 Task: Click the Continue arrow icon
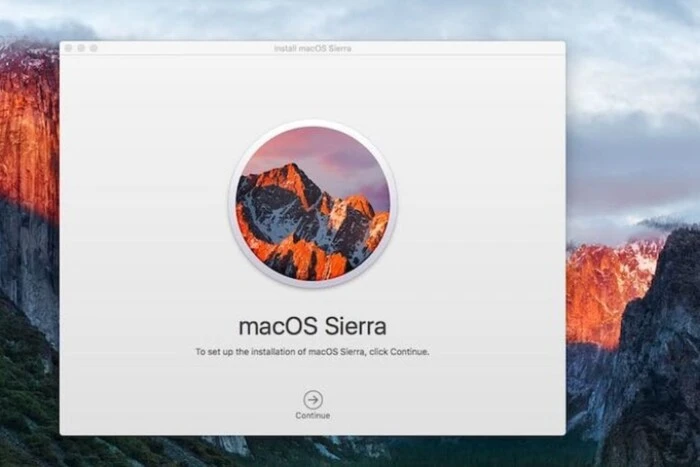click(x=313, y=399)
